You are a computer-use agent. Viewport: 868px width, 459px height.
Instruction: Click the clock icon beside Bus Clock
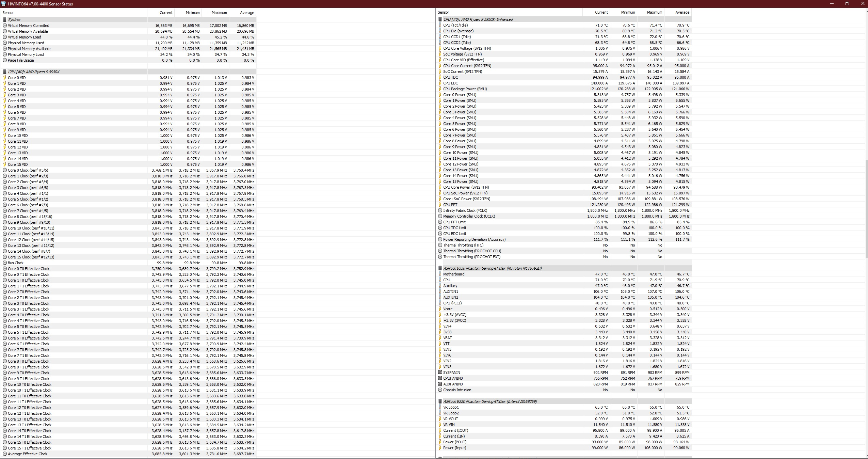tap(5, 263)
